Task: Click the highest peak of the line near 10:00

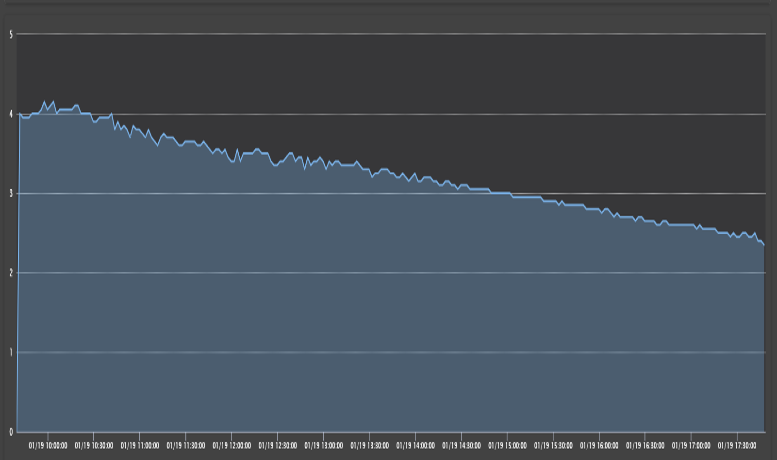Action: [43, 101]
